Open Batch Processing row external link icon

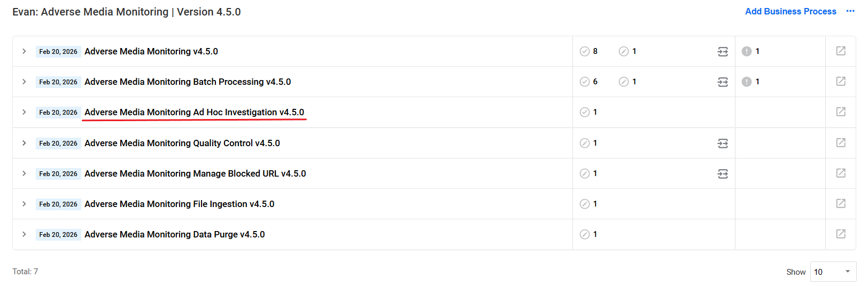[x=841, y=81]
